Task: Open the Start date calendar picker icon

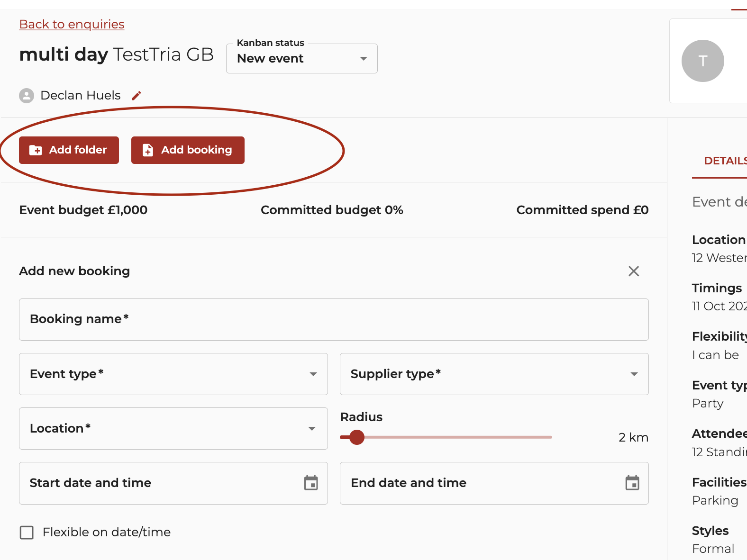Action: click(x=311, y=483)
